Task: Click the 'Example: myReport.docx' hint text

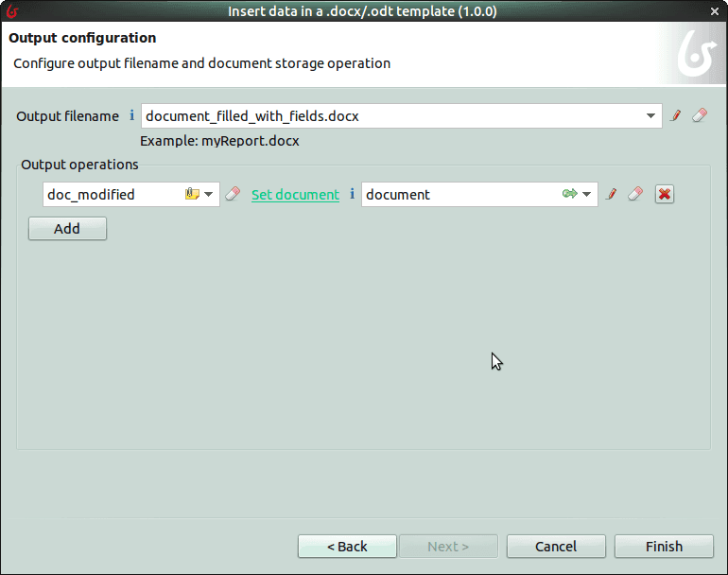Action: click(x=219, y=141)
